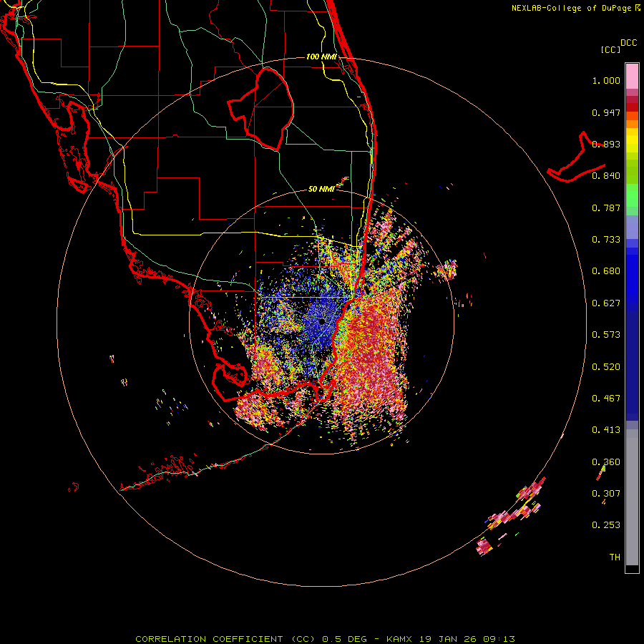Select the 0.253 scale value
The width and height of the screenshot is (644, 644).
606,525
